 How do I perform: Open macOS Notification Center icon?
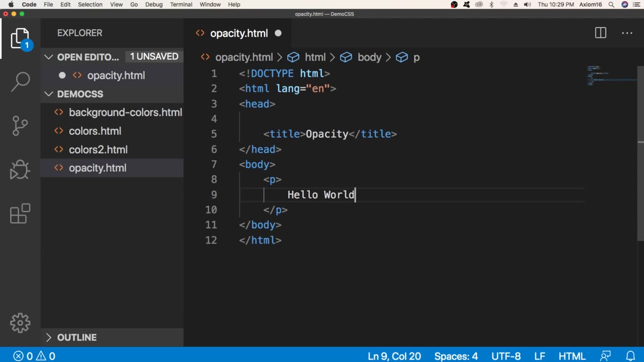[637, 5]
